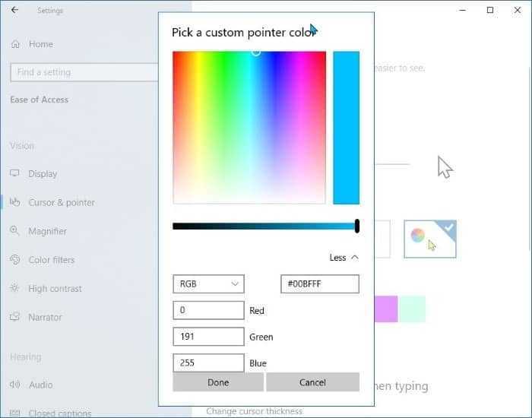Click the High contrast sun icon
The height and width of the screenshot is (418, 532).
(14, 288)
